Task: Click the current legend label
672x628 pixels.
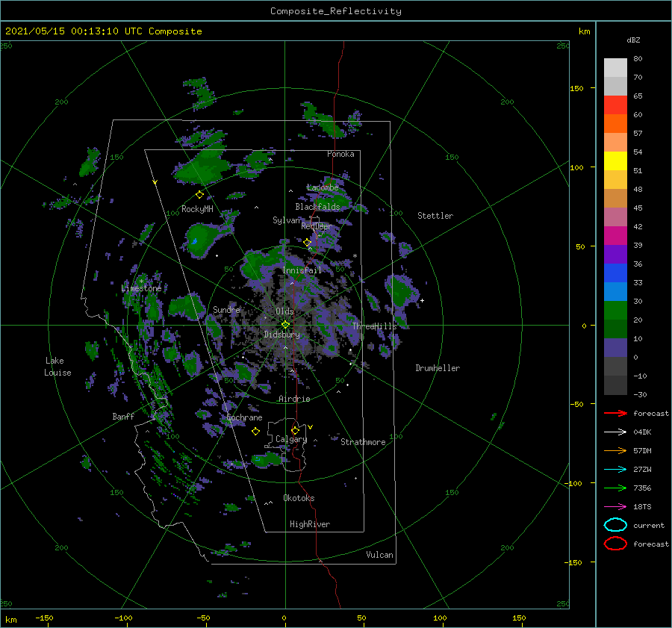Action: [649, 526]
